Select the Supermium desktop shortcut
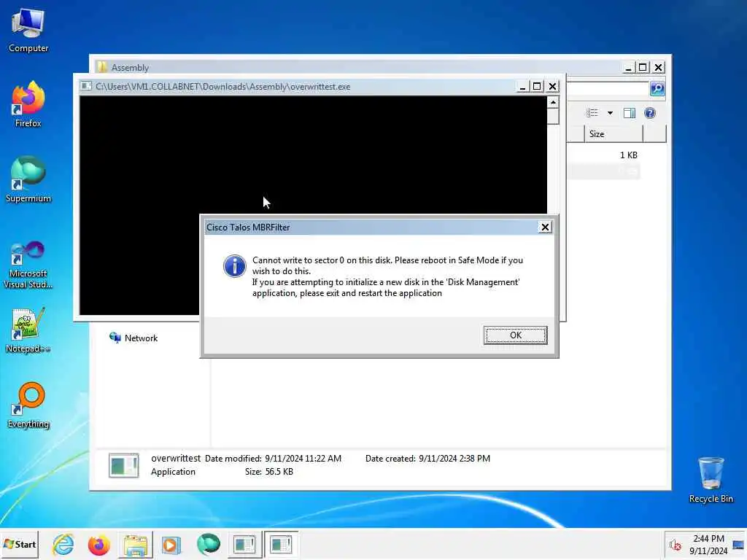This screenshot has height=560, width=747. (x=28, y=180)
